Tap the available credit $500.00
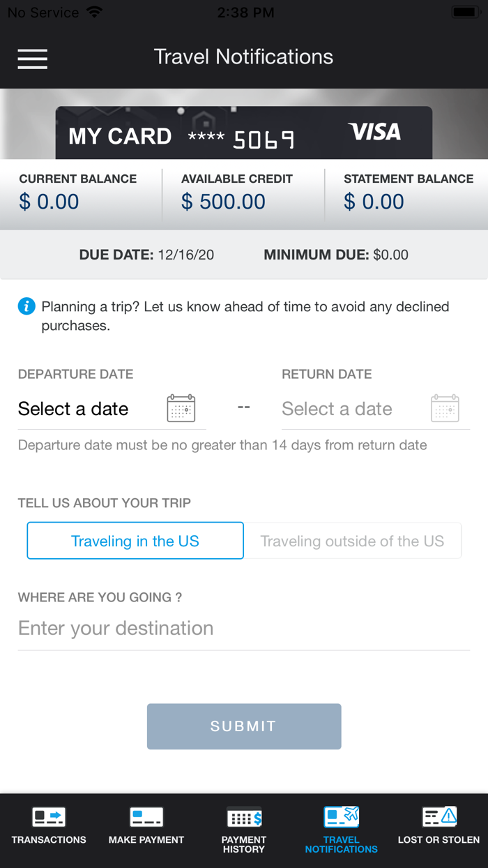Image resolution: width=488 pixels, height=868 pixels. [x=223, y=202]
